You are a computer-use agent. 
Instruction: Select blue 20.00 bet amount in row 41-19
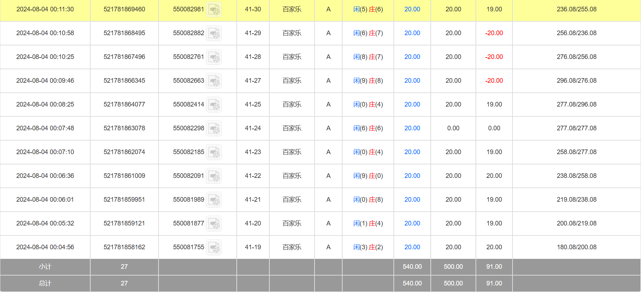(x=412, y=247)
